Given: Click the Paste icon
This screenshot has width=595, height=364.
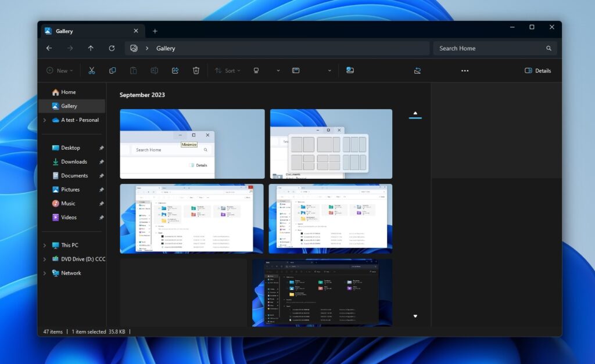Looking at the screenshot, I should 133,70.
